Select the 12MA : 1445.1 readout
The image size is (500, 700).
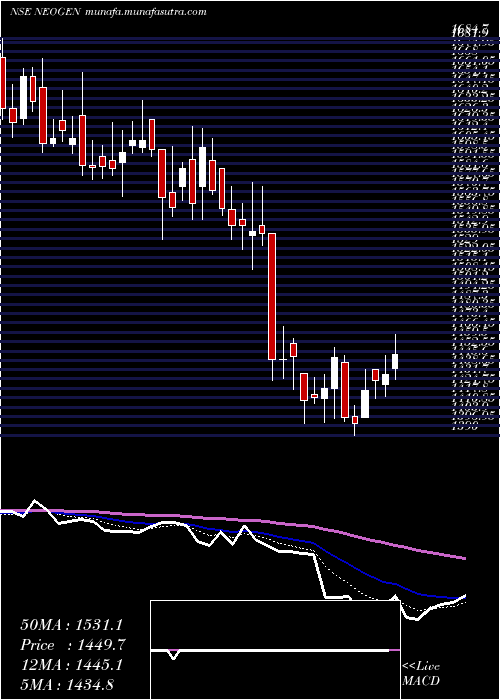71,664
